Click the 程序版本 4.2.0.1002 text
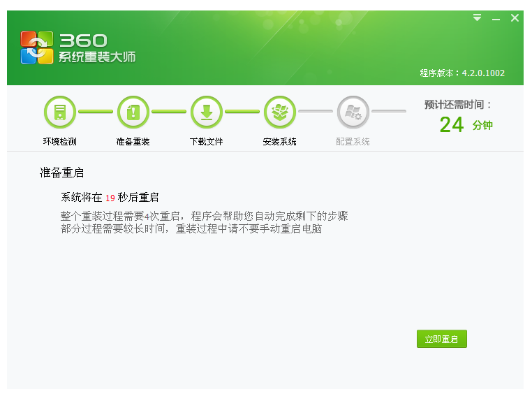Viewport: 532px width, 394px height. click(x=461, y=73)
